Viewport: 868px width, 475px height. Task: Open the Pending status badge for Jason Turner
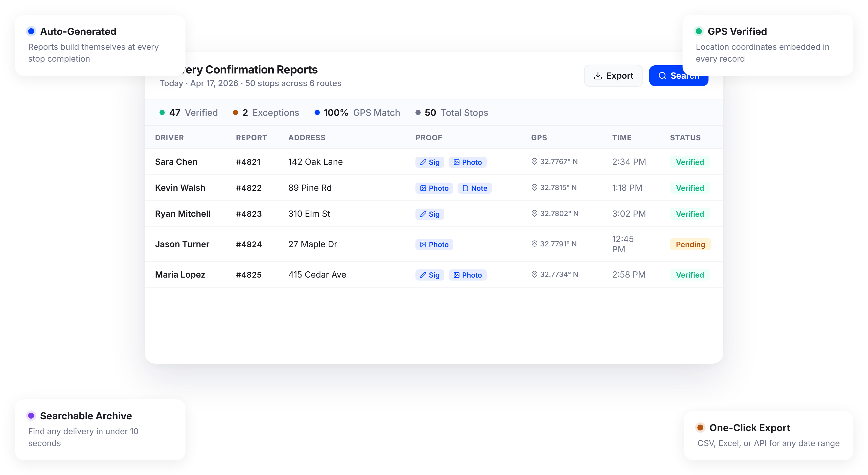pos(690,244)
